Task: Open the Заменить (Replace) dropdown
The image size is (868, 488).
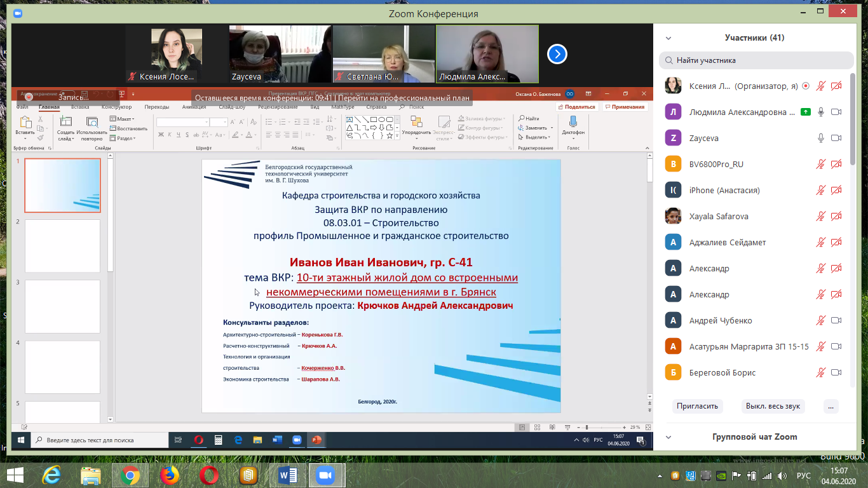Action: tap(536, 128)
